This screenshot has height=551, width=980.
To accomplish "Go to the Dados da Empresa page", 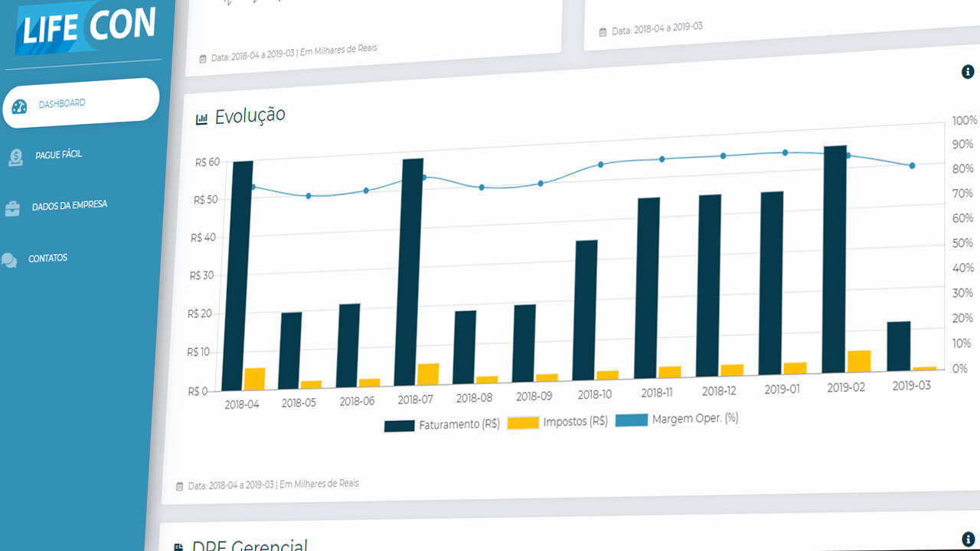I will tap(70, 206).
